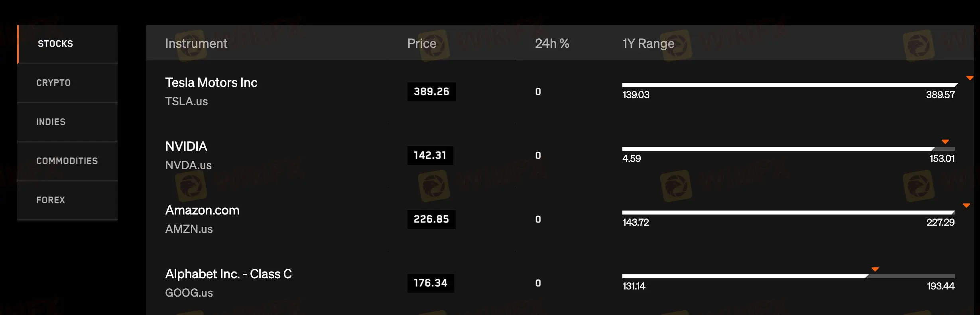Switch to the Crypto tab
The image size is (980, 315).
coord(53,83)
